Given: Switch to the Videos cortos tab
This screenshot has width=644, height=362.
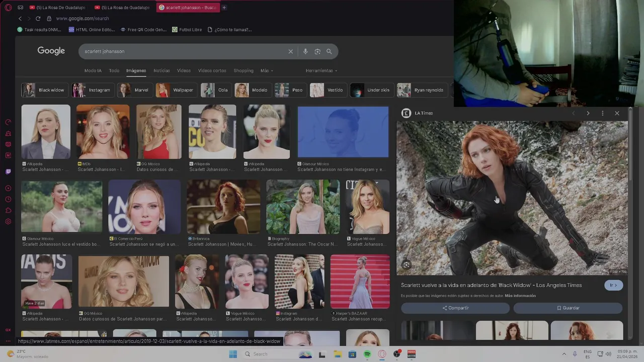Looking at the screenshot, I should (212, 70).
